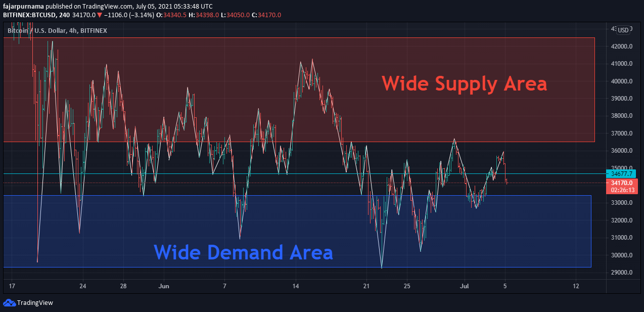Viewport: 644px width, 312px height.
Task: Click the '24' date on time axis
Action: point(83,286)
